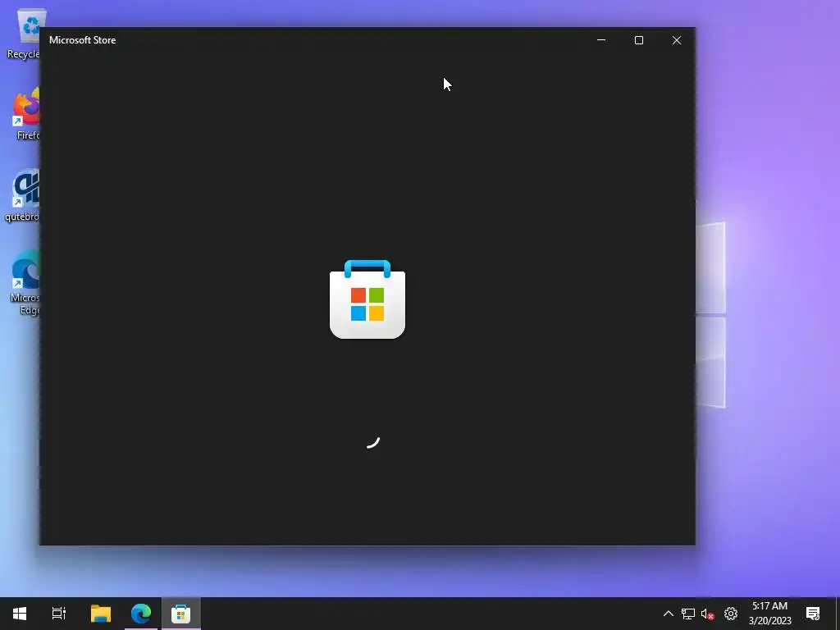Click the Show desktop strip on taskbar
Screen dimensions: 840x630
(x=838, y=614)
